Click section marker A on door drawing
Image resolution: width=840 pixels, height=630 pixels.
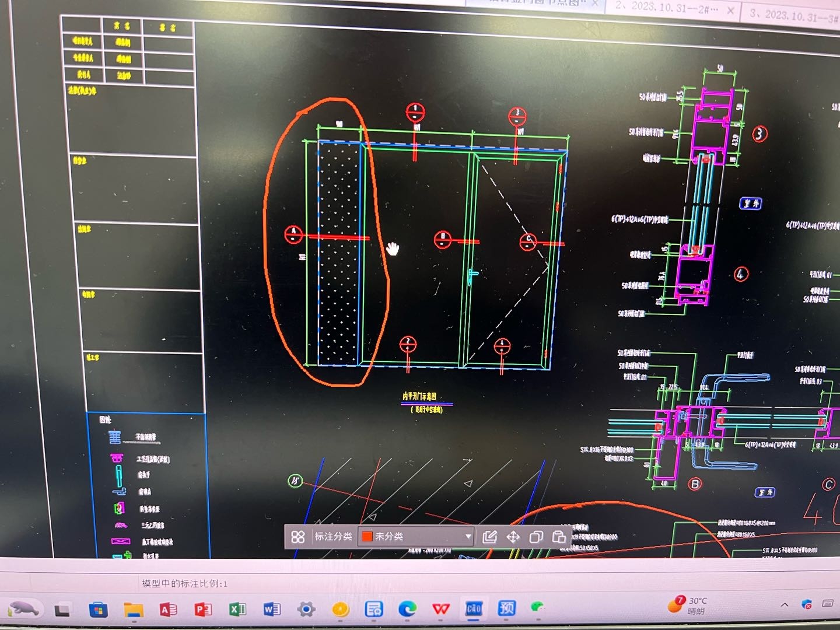pos(293,235)
